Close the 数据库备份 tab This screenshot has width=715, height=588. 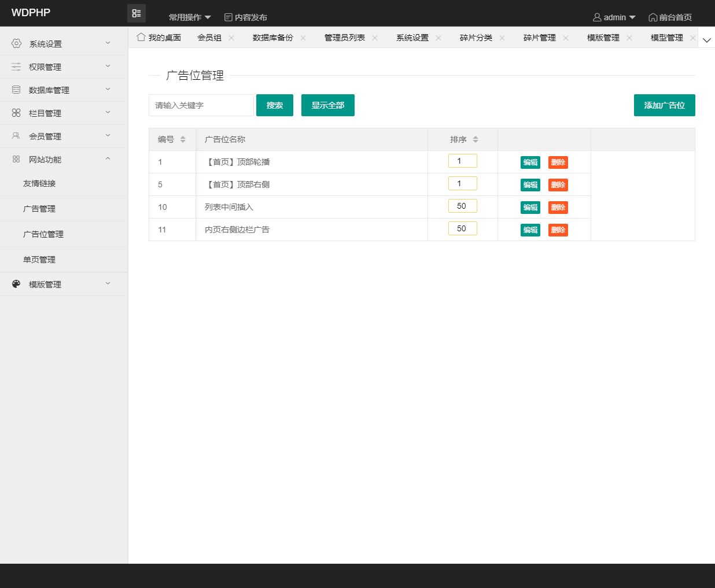click(303, 38)
